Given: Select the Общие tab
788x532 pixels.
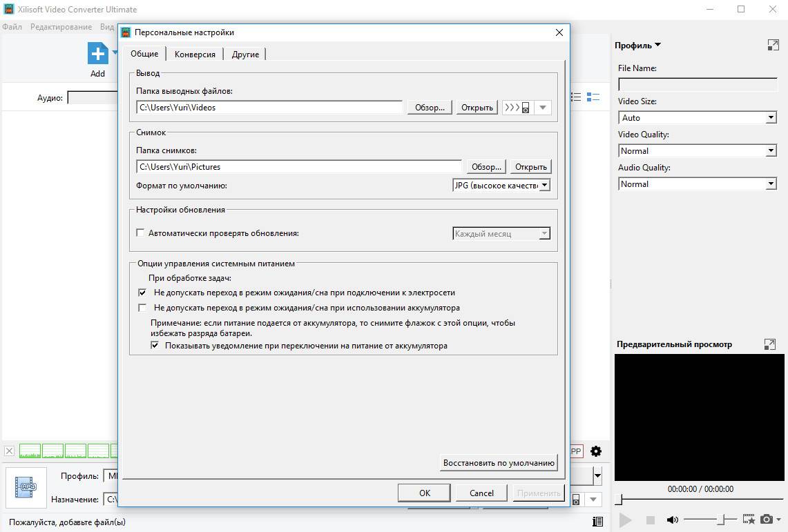Looking at the screenshot, I should point(144,54).
